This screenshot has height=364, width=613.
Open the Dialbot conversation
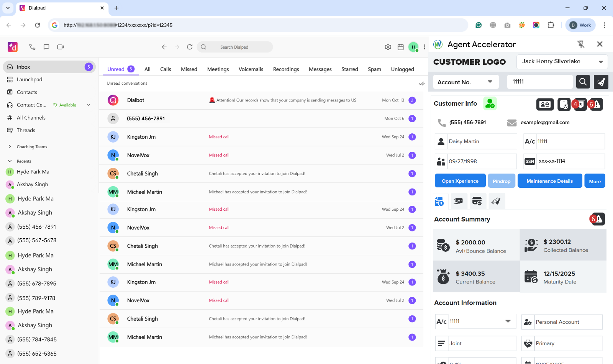261,100
